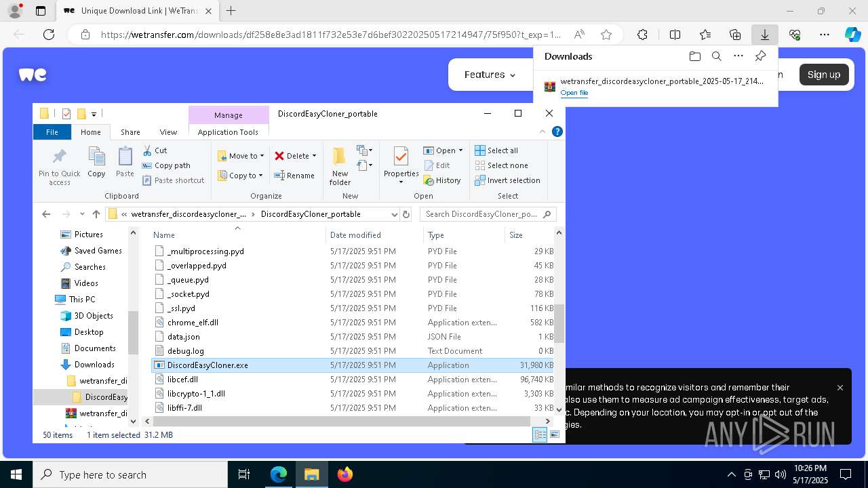The image size is (868, 488).
Task: Click the Paste ribbon icon
Action: tap(125, 163)
